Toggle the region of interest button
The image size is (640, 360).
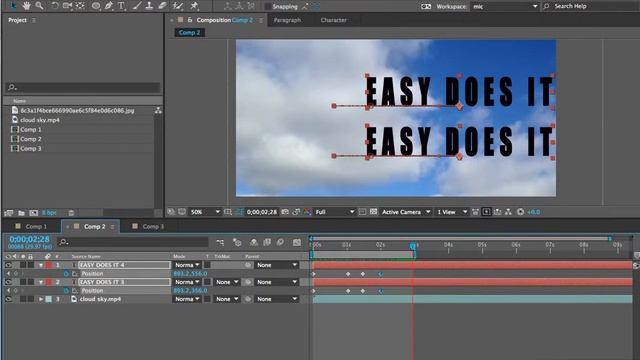[x=362, y=212]
